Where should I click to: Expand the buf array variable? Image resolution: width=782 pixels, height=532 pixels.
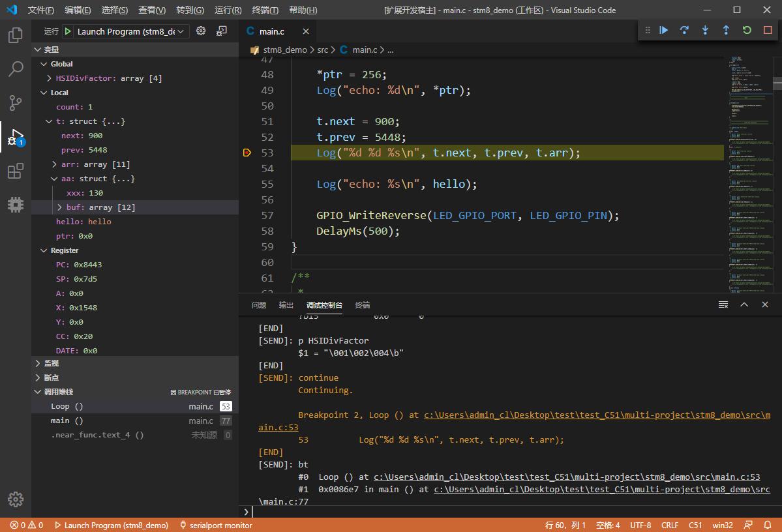tap(60, 207)
